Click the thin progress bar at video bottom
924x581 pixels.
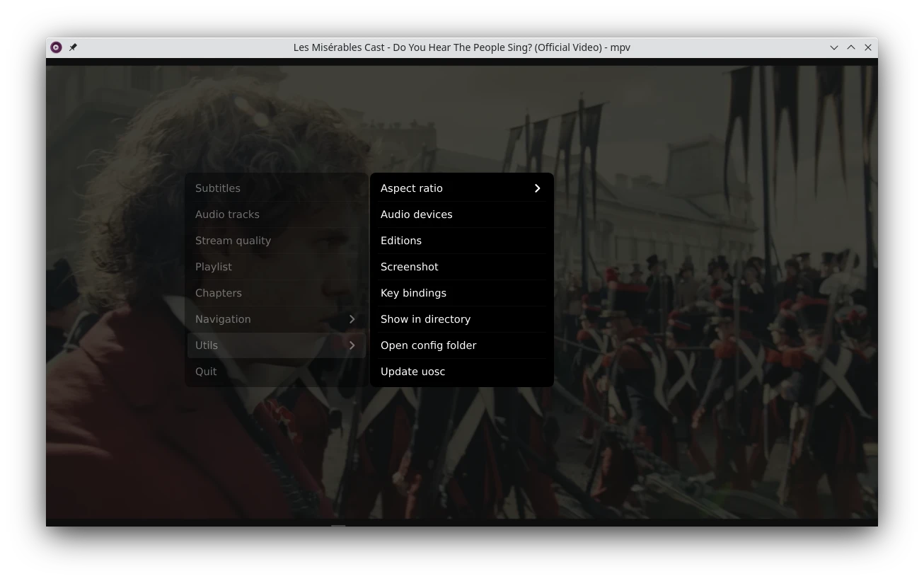(x=461, y=524)
